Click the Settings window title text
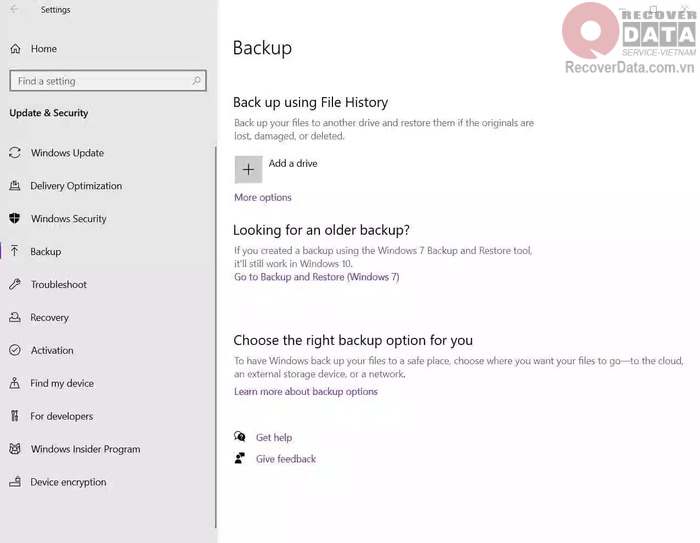 point(55,9)
